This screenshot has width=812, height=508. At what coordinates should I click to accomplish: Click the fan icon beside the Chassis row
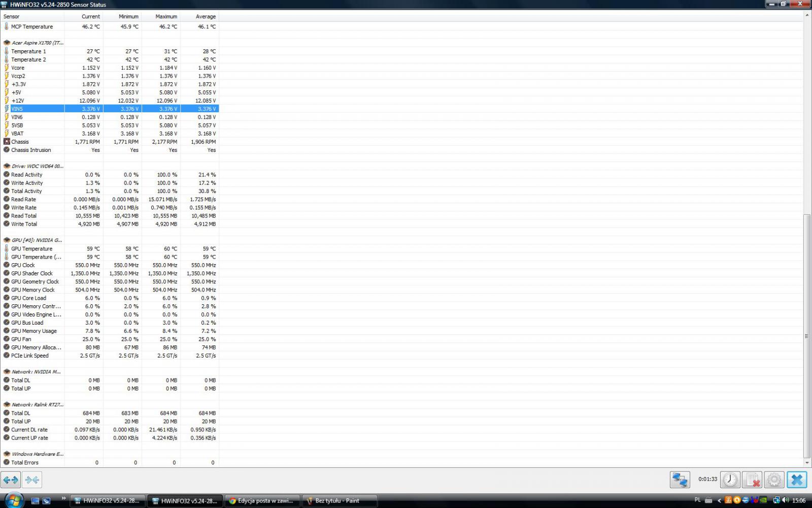pos(7,142)
